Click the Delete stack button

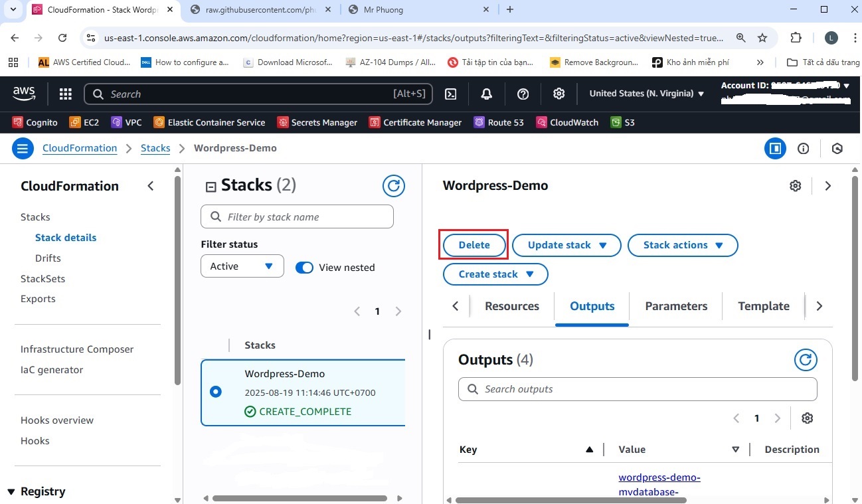pyautogui.click(x=474, y=245)
